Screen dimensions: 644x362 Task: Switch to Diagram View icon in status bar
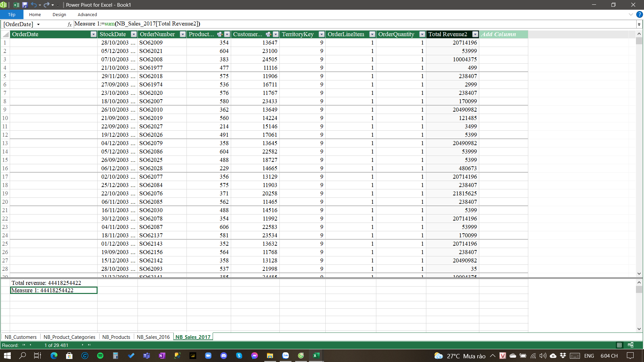point(631,345)
